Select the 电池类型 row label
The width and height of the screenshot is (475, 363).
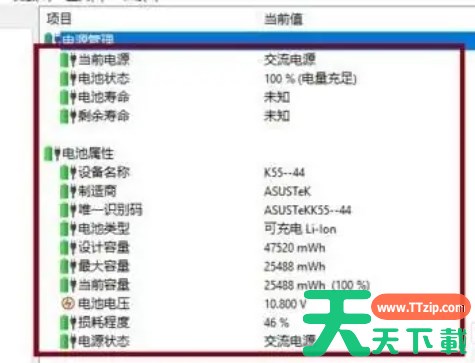[x=104, y=229]
